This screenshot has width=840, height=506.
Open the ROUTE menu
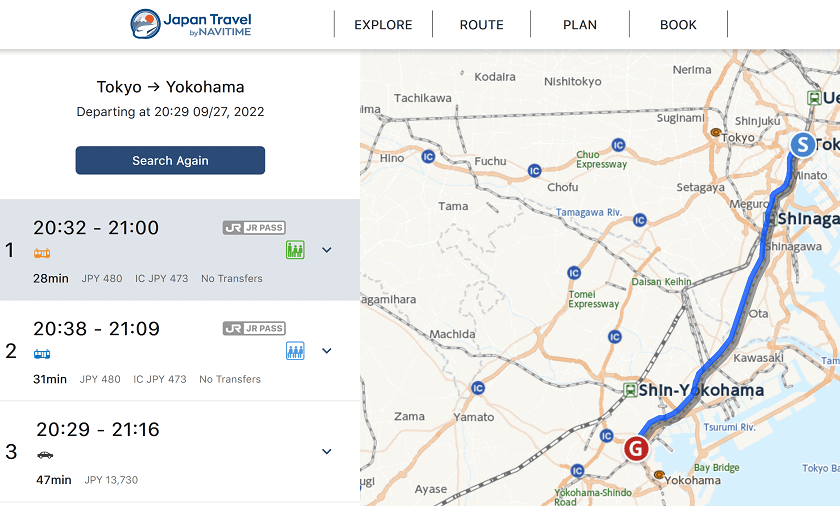(481, 25)
